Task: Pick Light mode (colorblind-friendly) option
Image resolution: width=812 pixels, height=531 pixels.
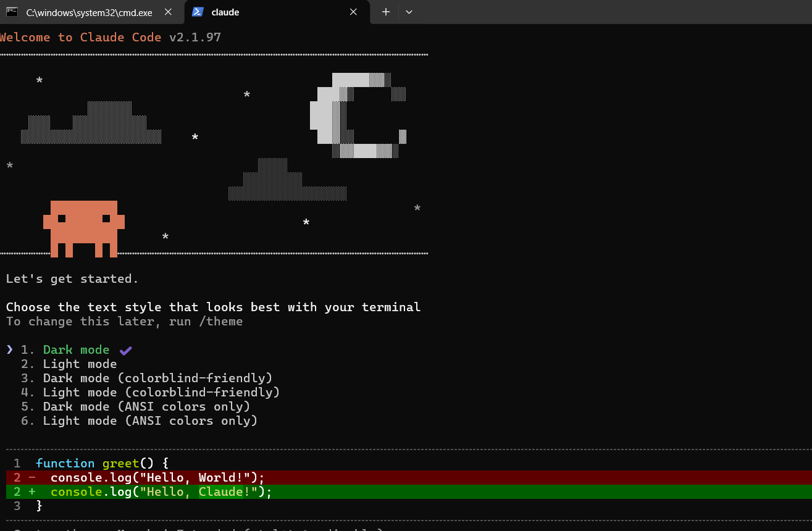Action: coord(150,393)
